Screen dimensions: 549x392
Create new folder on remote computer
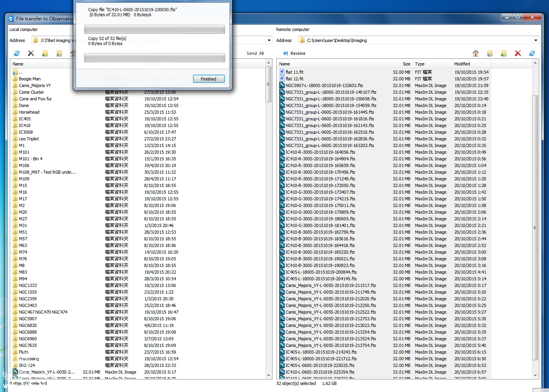[504, 53]
